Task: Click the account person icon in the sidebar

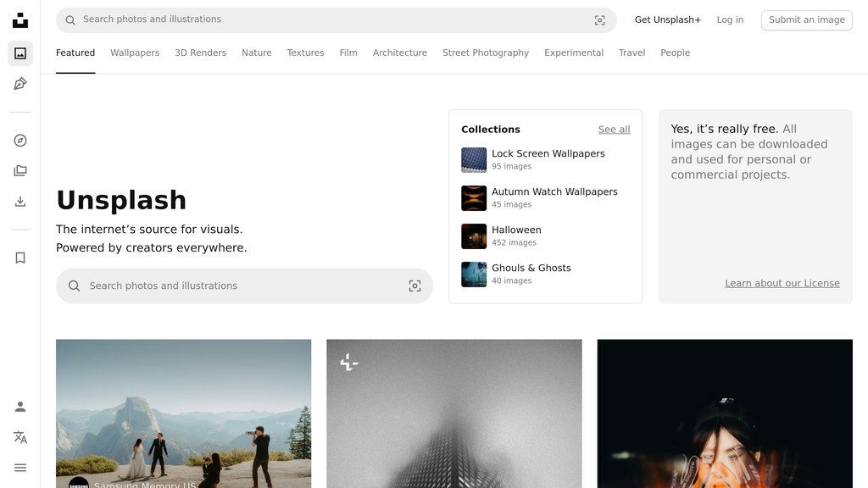Action: pyautogui.click(x=19, y=406)
